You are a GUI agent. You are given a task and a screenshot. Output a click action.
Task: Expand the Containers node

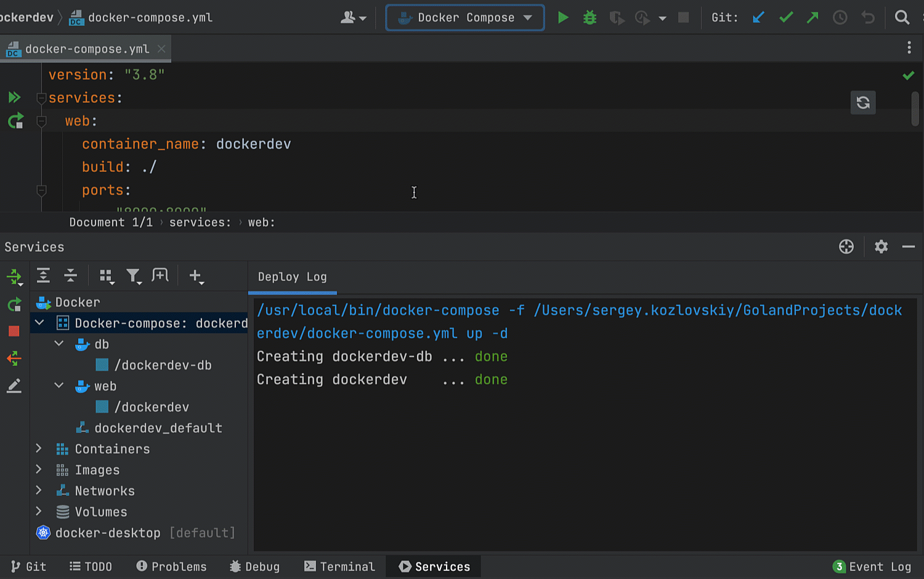[x=39, y=448]
